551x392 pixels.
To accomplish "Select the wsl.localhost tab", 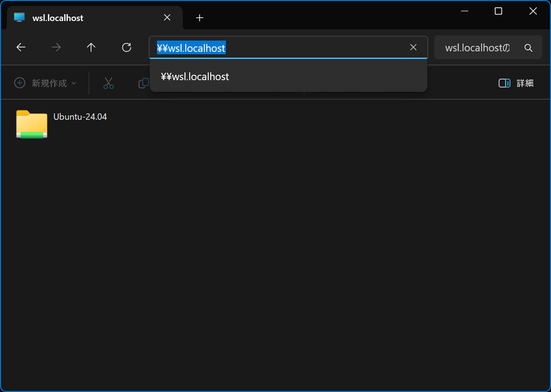I will (x=95, y=18).
